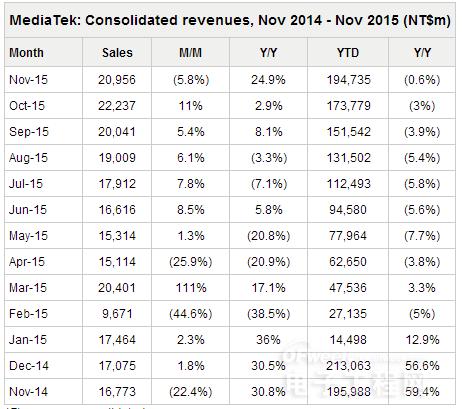Viewport: 463px width, 409px height.
Task: Select the Jul-15 M/M value 7.8%
Action: pyautogui.click(x=190, y=184)
